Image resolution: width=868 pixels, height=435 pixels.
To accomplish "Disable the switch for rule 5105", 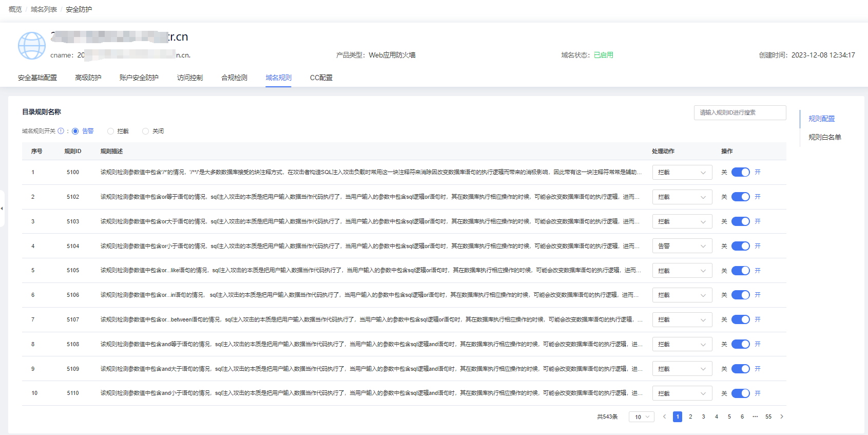I will pyautogui.click(x=740, y=271).
